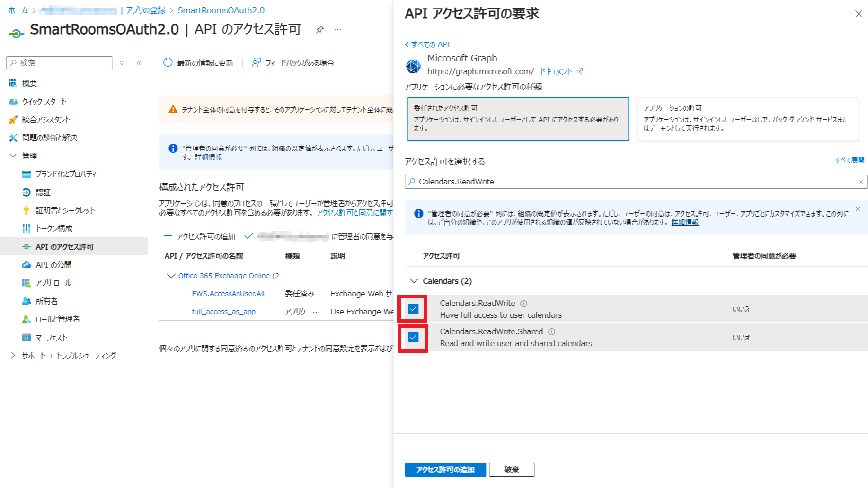
Task: Go back via すべての API link
Action: [427, 44]
